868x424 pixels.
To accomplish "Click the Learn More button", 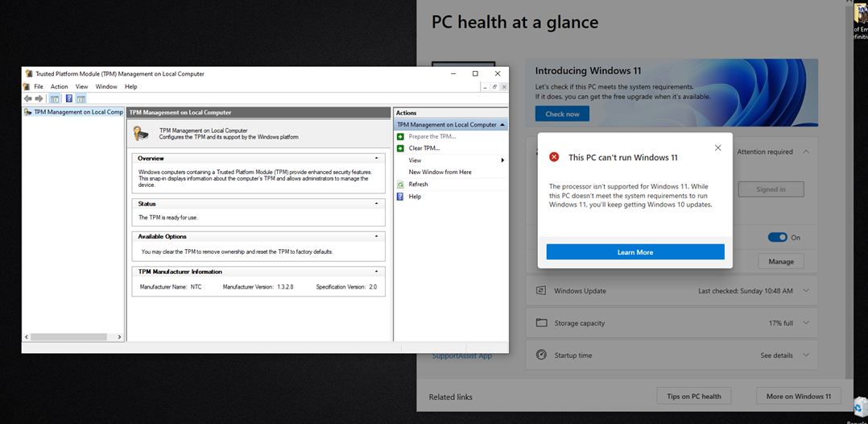I will [635, 252].
